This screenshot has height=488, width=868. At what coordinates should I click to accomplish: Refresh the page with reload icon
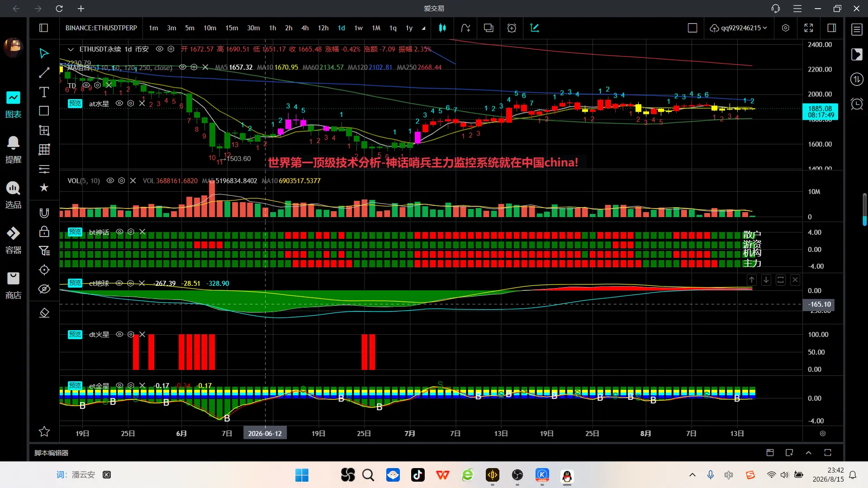pos(59,9)
